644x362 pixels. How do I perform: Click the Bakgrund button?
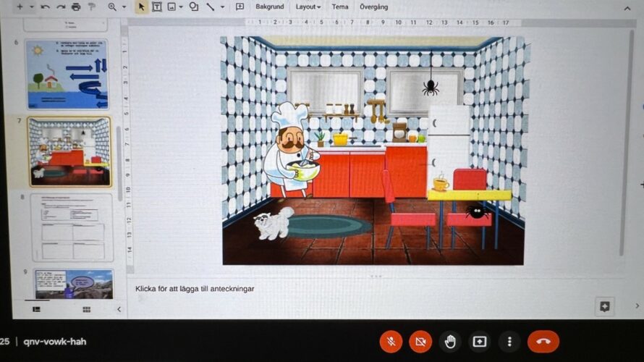(x=269, y=7)
